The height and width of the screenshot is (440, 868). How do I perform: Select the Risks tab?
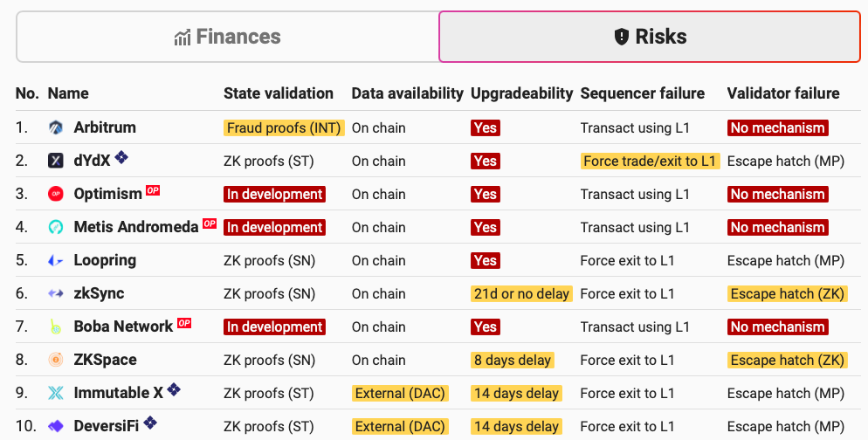pos(650,37)
